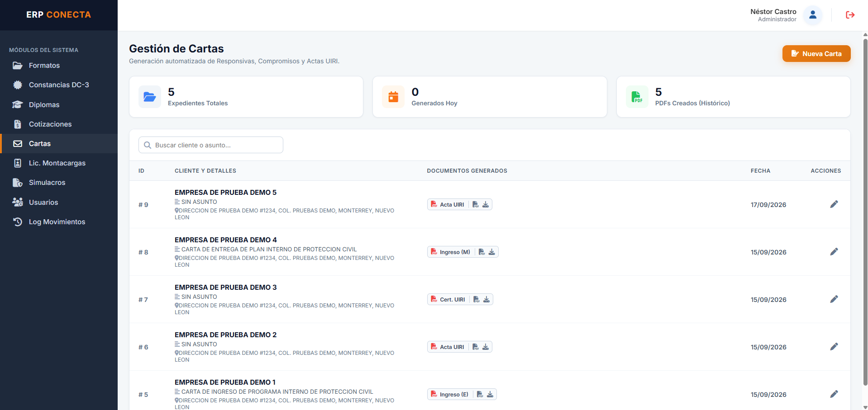Click the logout icon
Image resolution: width=868 pixels, height=410 pixels.
(x=850, y=15)
